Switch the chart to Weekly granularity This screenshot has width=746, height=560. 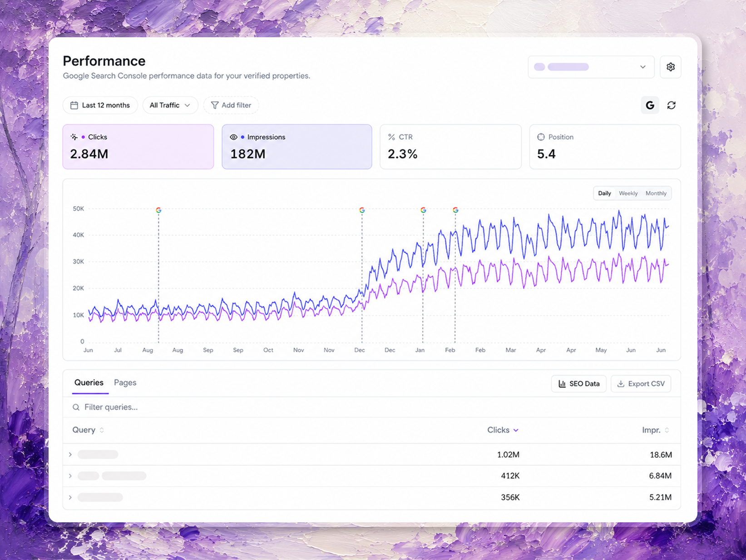click(628, 193)
